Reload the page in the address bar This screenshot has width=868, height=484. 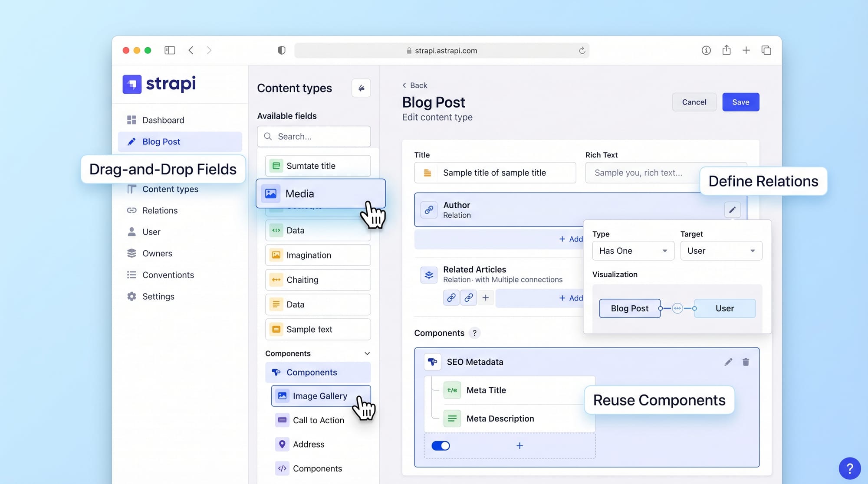pyautogui.click(x=582, y=50)
